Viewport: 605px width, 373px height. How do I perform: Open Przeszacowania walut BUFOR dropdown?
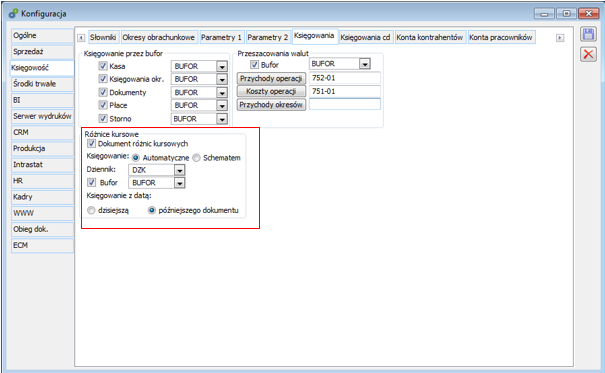coord(365,64)
